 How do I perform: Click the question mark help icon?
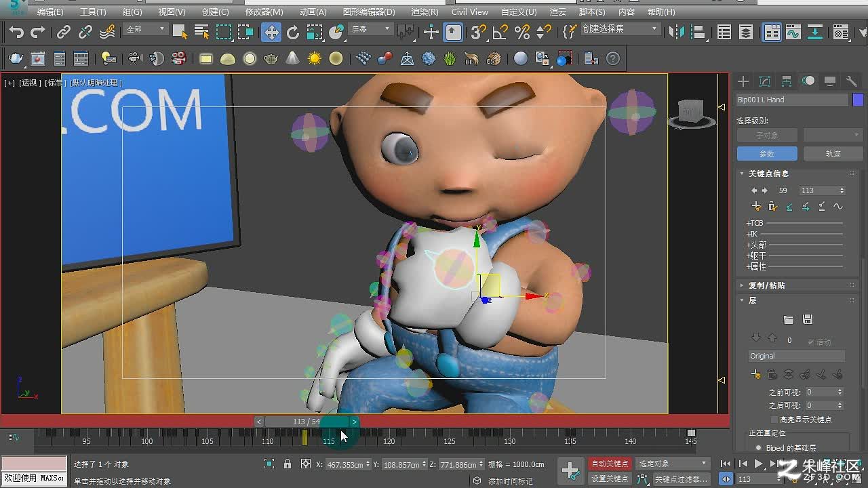pos(613,59)
